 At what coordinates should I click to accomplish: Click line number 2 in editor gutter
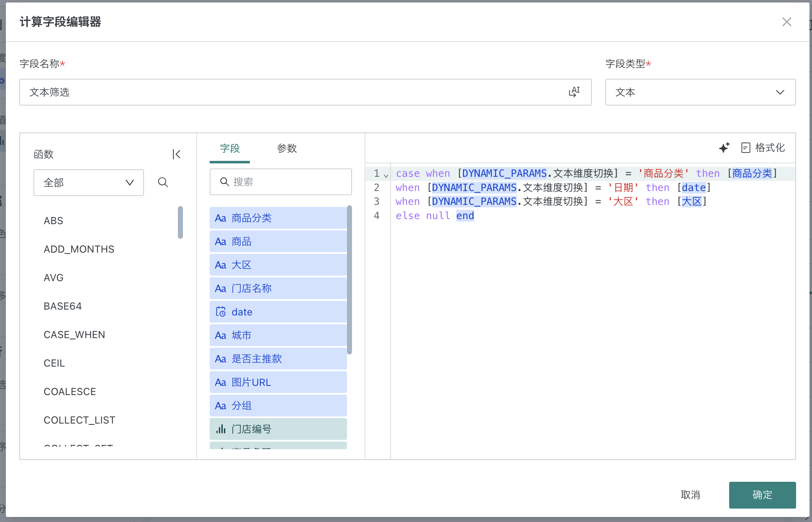377,187
